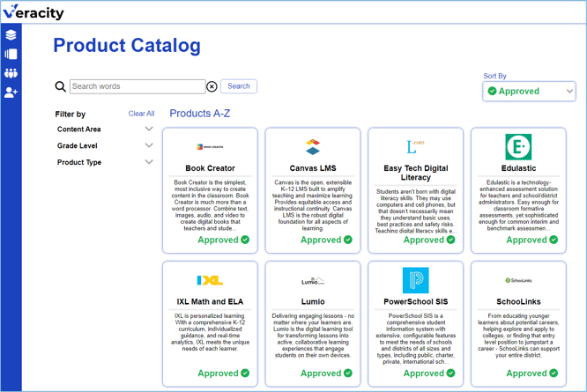Click the Canvas LMS logo icon
This screenshot has width=587, height=392.
point(313,147)
